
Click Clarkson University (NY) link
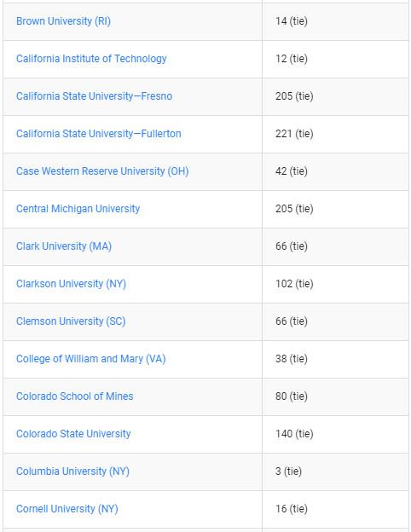(71, 284)
